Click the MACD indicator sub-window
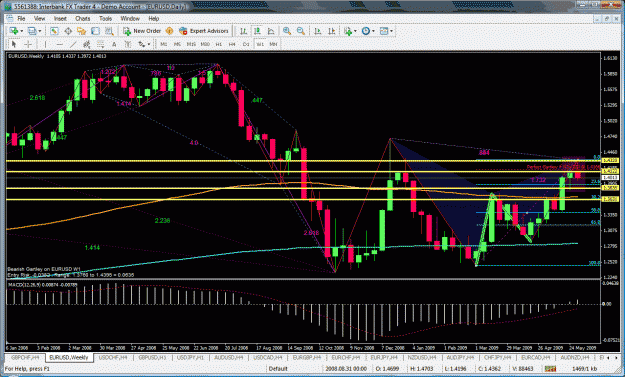The width and height of the screenshot is (625, 377). [x=303, y=311]
